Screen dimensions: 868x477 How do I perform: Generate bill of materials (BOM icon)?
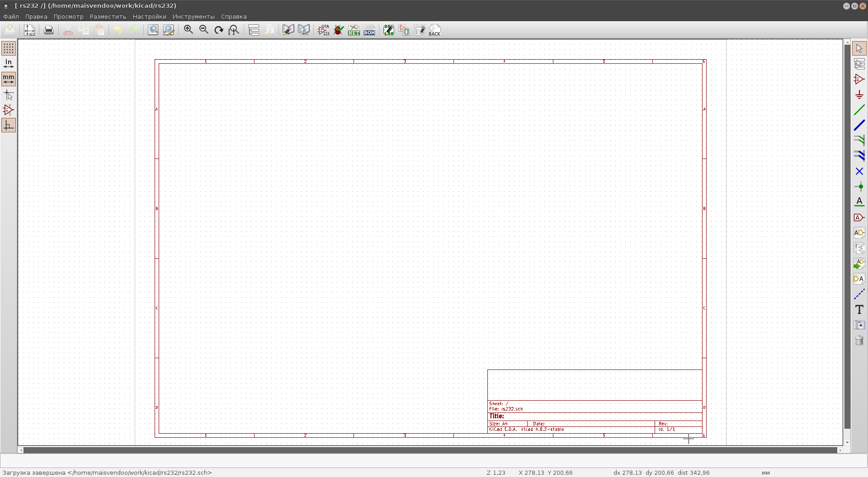(369, 30)
